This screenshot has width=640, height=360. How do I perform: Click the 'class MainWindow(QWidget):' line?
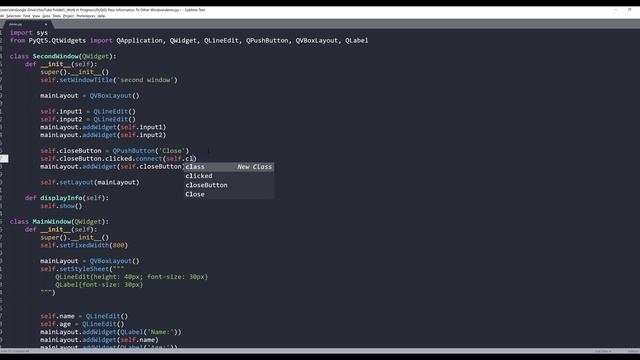coord(59,222)
